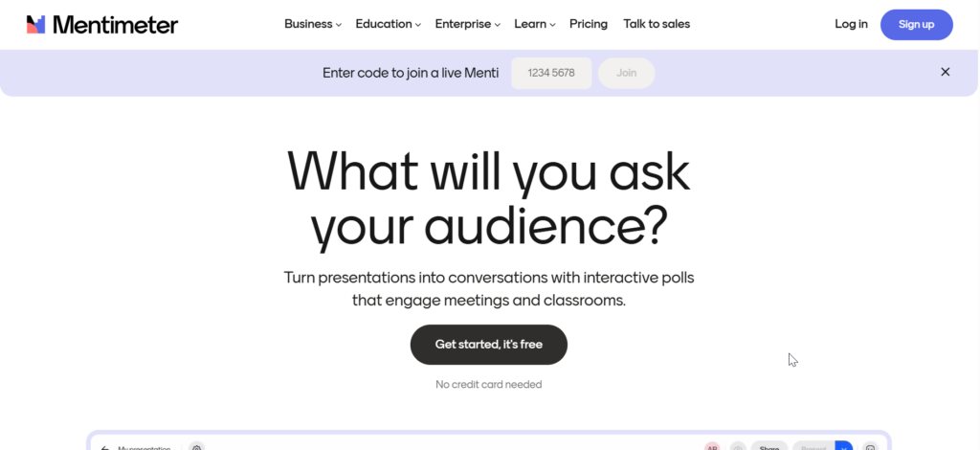Click the comment icon in the preview toolbar

pyautogui.click(x=870, y=446)
